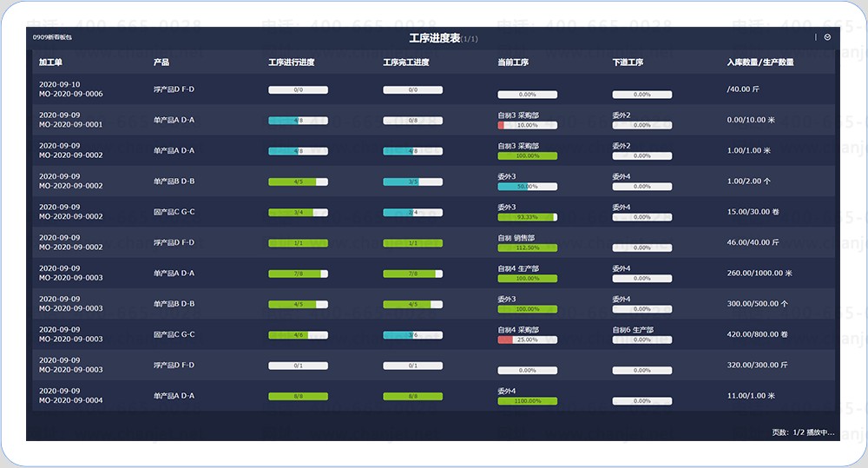868x468 pixels.
Task: Click the 入库数量/生产数量 column header
Action: click(x=760, y=62)
